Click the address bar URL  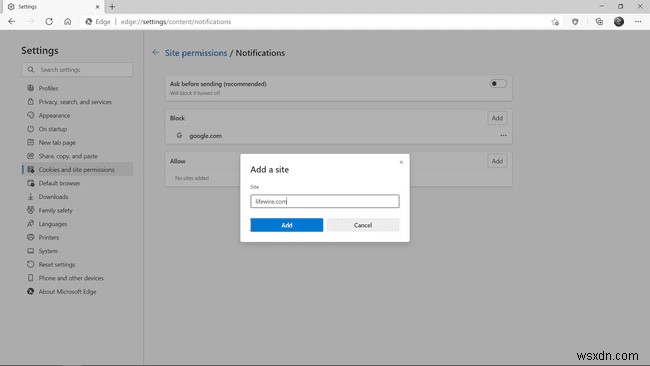[x=176, y=22]
